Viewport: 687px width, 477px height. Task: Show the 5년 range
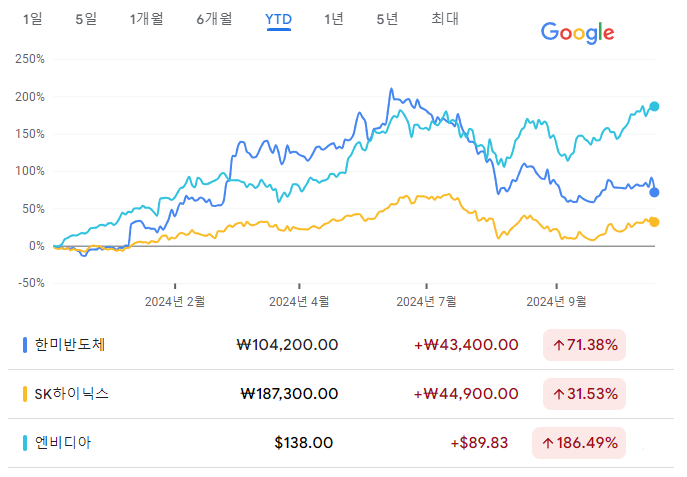387,19
